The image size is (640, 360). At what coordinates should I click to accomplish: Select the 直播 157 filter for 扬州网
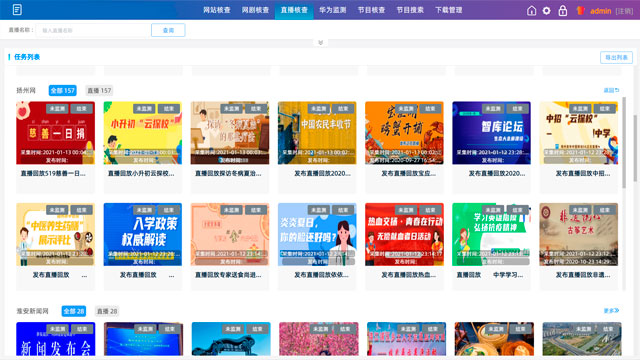[x=99, y=91]
